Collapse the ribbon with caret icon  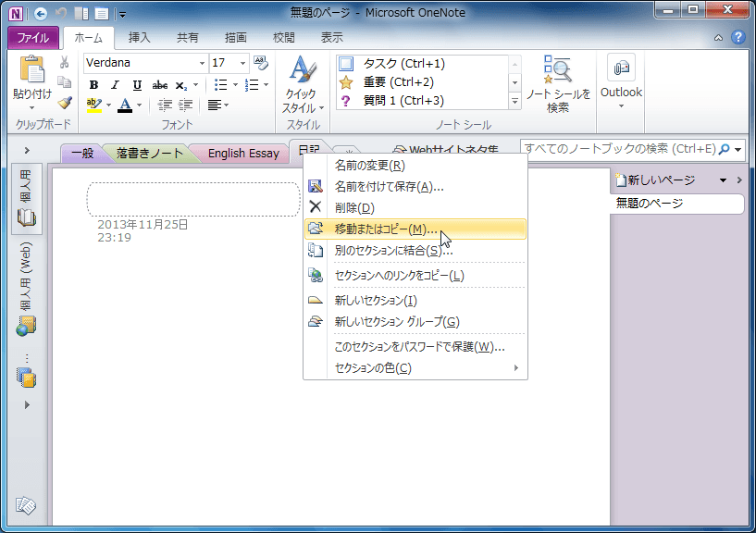(x=718, y=38)
